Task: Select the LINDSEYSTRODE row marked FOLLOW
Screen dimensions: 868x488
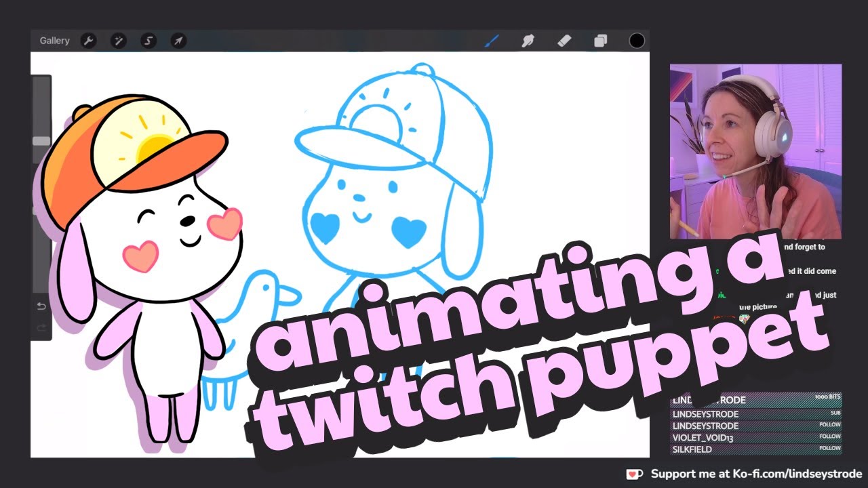Action: [x=755, y=426]
